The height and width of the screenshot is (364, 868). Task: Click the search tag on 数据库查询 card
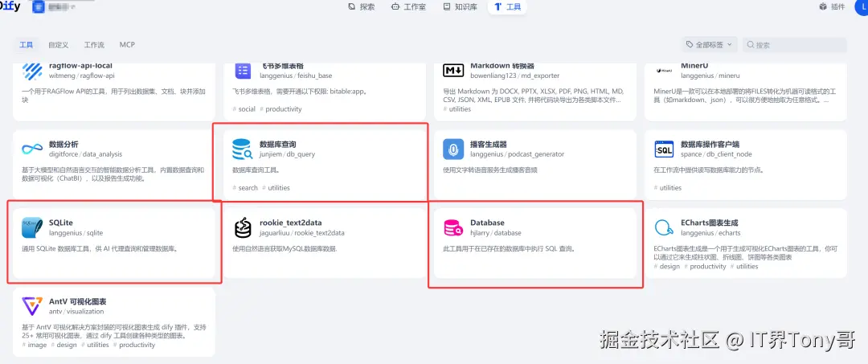tap(245, 188)
